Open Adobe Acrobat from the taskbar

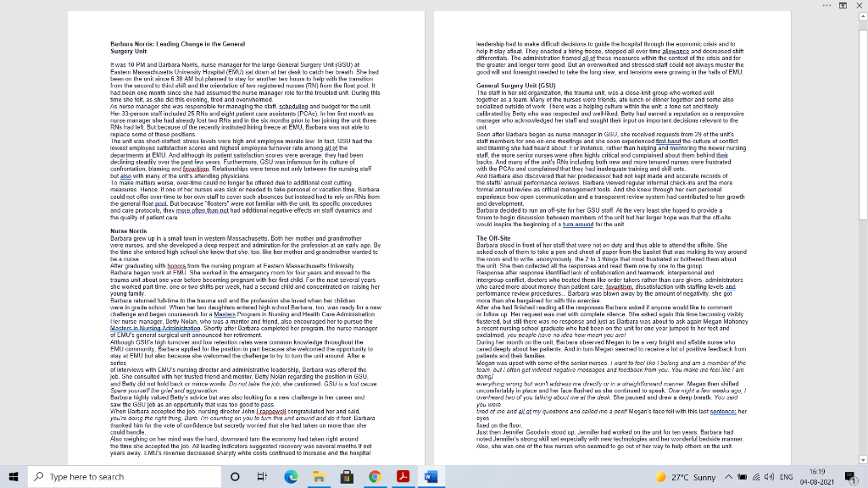(403, 476)
